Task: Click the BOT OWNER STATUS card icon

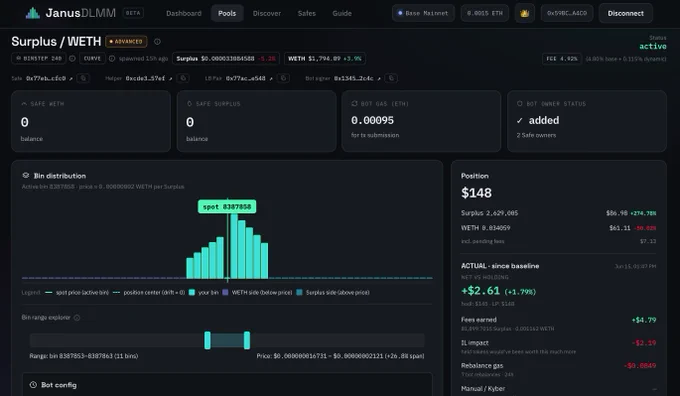Action: click(520, 104)
